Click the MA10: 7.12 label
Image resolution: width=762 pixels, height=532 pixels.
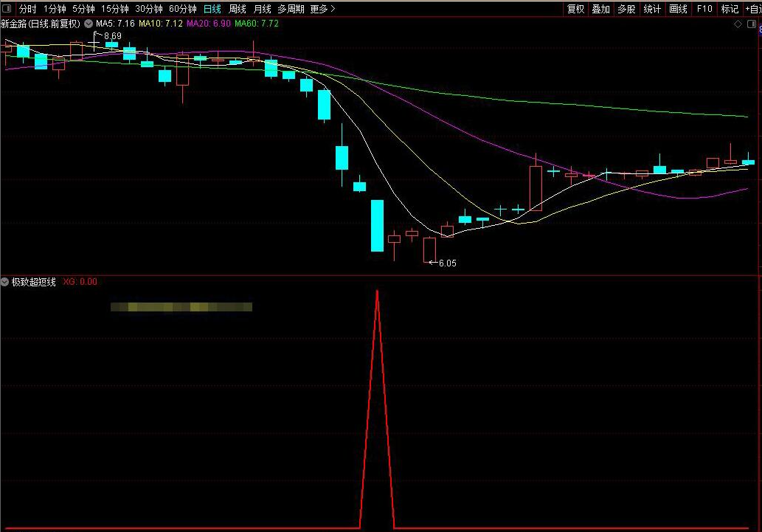(x=160, y=24)
